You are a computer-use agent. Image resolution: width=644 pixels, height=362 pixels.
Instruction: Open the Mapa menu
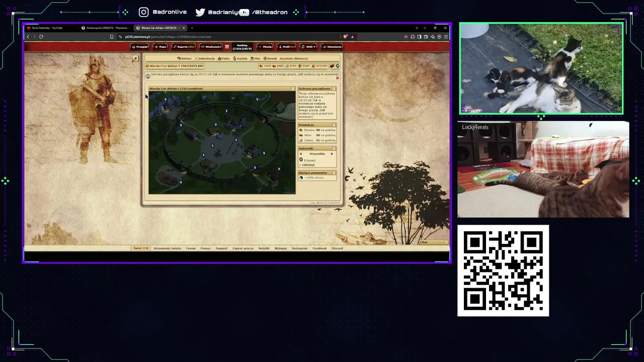pos(161,47)
